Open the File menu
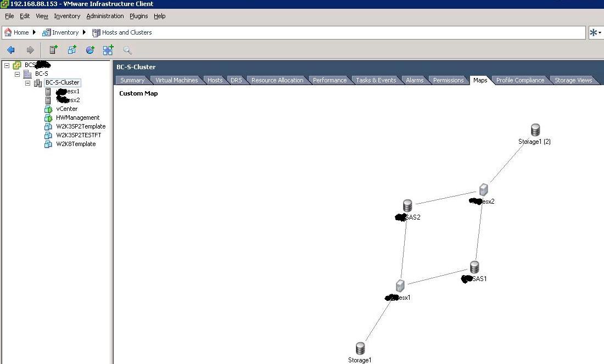The image size is (604, 364). tap(9, 16)
